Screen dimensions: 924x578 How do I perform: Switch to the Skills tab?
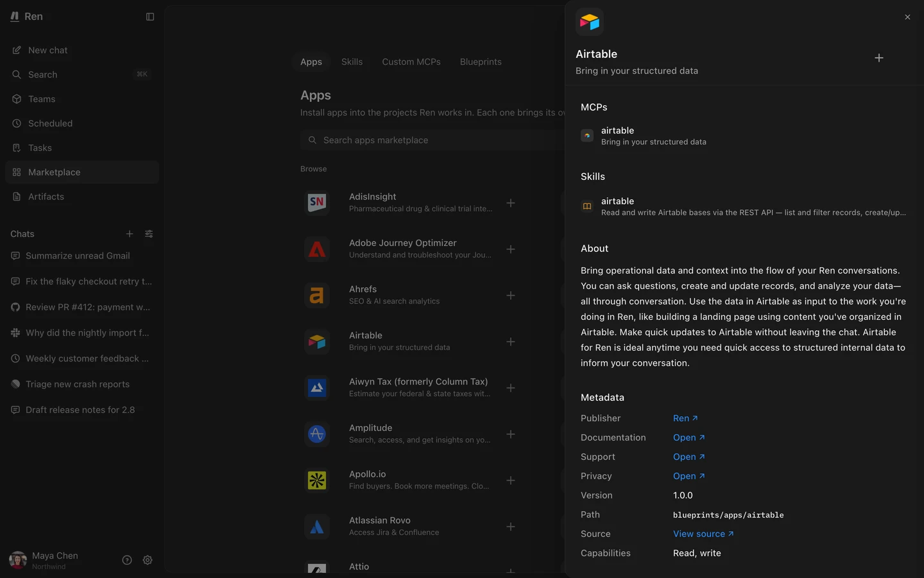pos(352,62)
